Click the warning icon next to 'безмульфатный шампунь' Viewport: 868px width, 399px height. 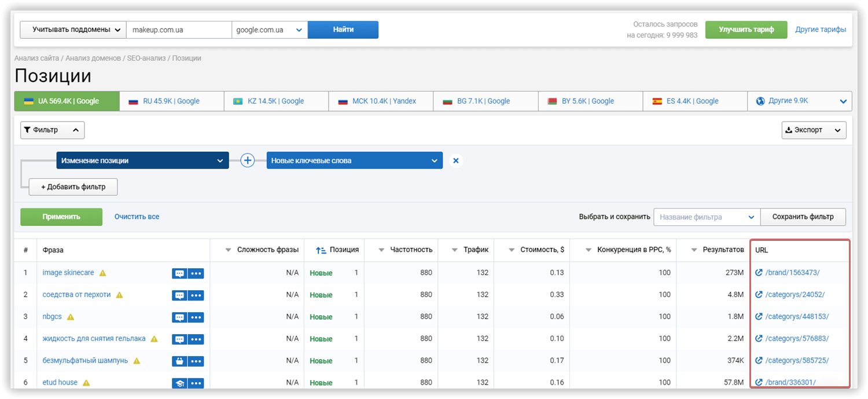[x=137, y=361]
